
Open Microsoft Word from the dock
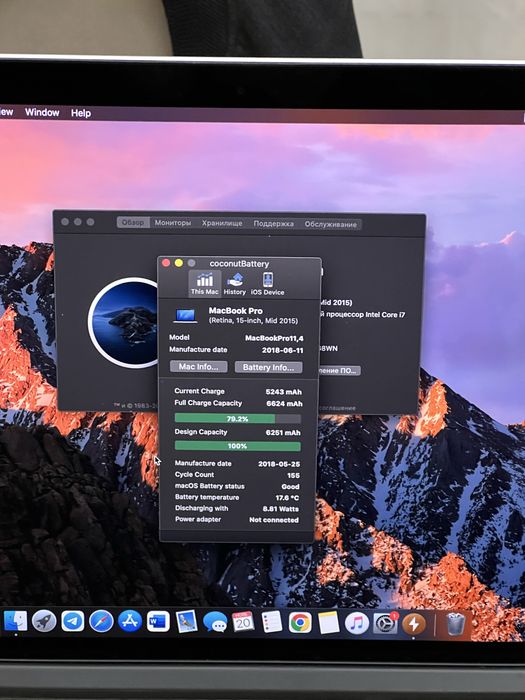pos(158,621)
